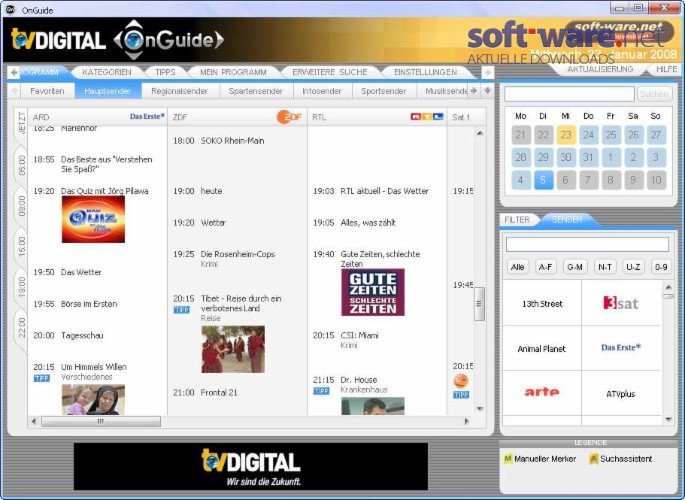The width and height of the screenshot is (685, 500).
Task: Select the Spartensender channel group
Action: pyautogui.click(x=256, y=91)
